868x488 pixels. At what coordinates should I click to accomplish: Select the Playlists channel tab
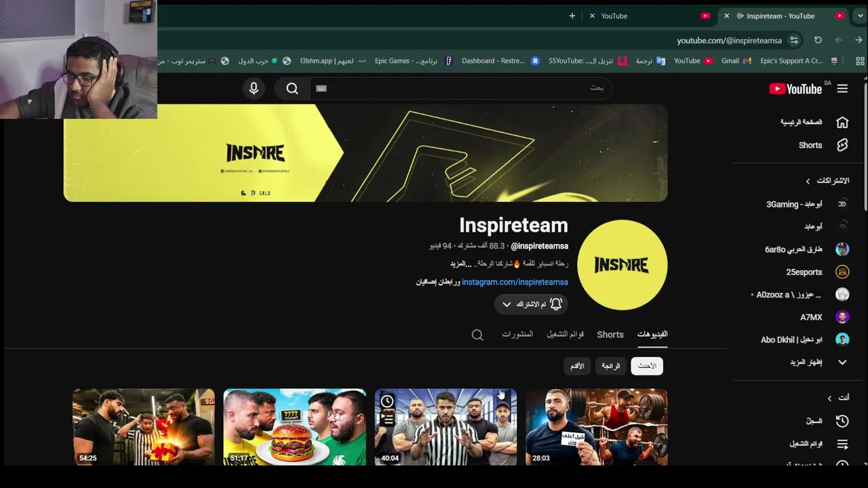coord(565,334)
